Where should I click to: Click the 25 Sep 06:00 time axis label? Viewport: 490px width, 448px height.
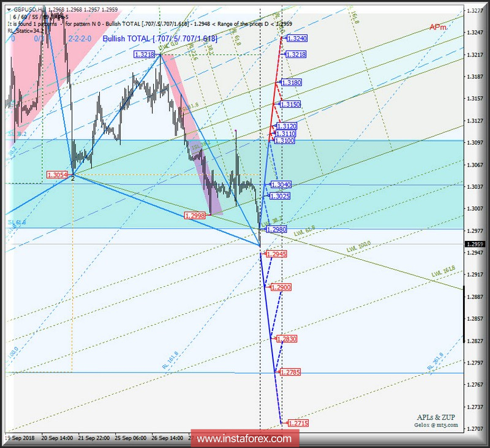click(130, 438)
